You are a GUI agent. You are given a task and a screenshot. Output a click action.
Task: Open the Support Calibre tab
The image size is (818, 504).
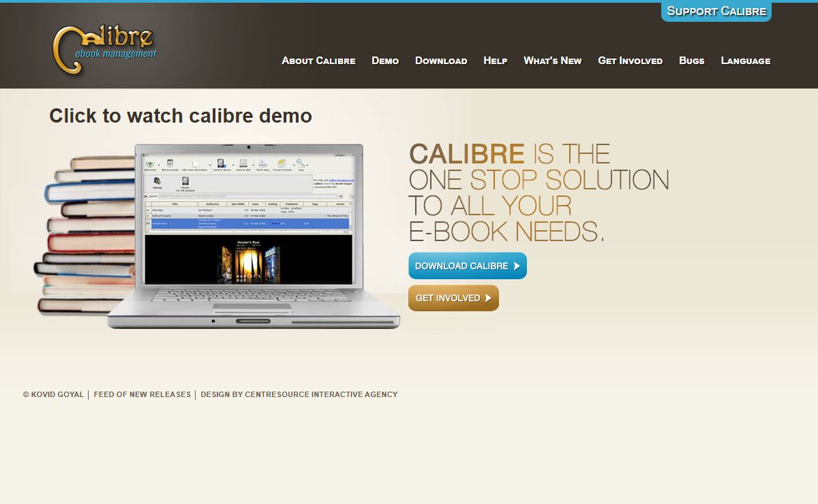(x=716, y=11)
